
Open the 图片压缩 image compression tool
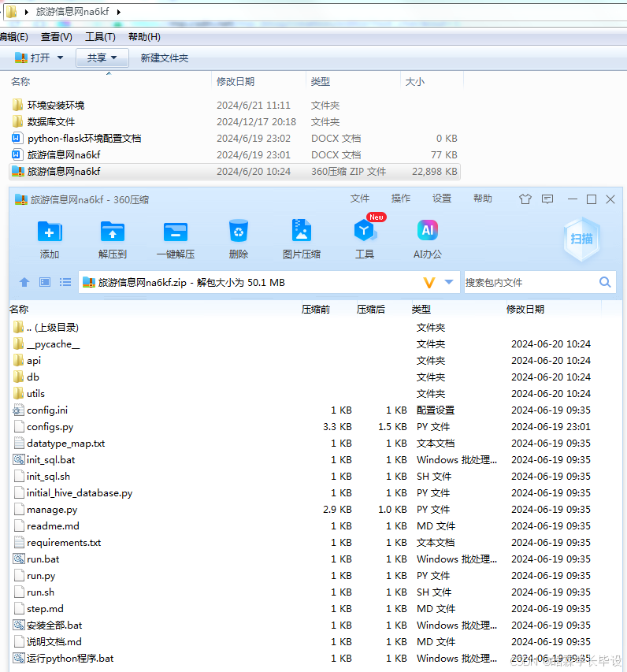coord(301,231)
